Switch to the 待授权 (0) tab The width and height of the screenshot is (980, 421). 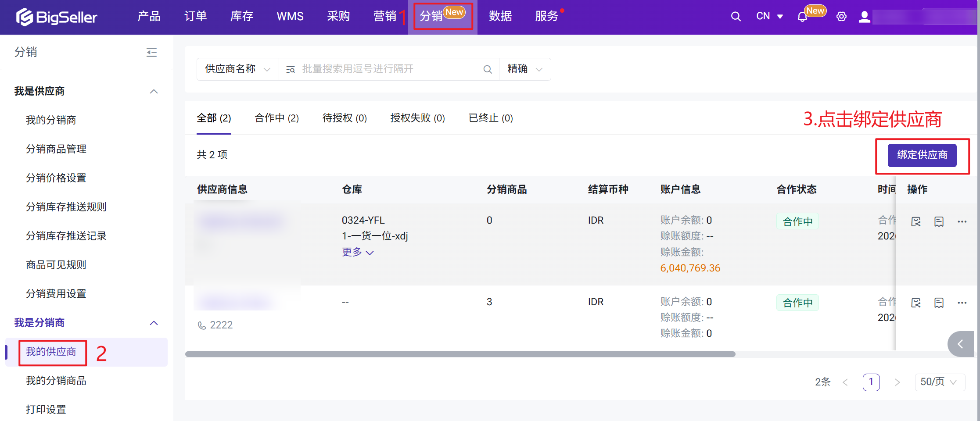pyautogui.click(x=344, y=118)
